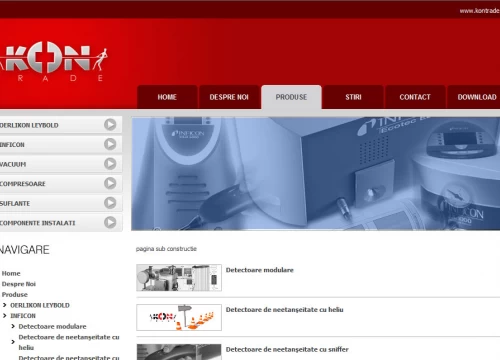
Task: Click arrow icon beside SUFLANTE
Action: tap(110, 203)
